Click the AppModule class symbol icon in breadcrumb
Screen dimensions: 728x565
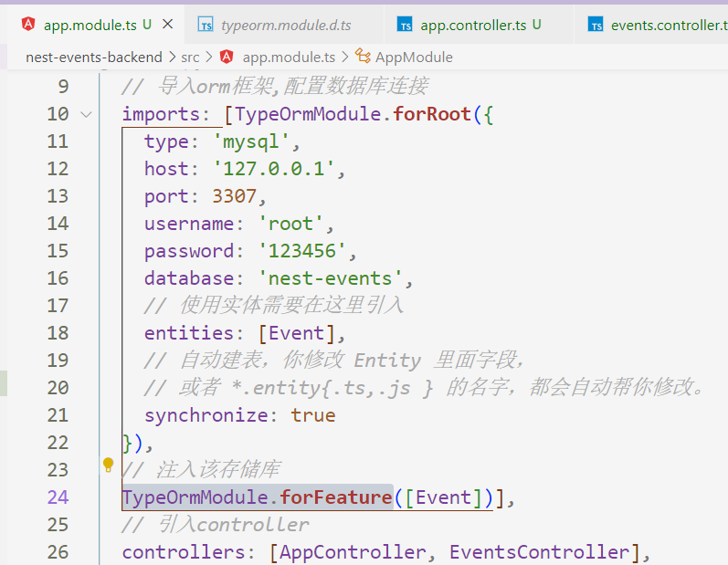point(363,57)
